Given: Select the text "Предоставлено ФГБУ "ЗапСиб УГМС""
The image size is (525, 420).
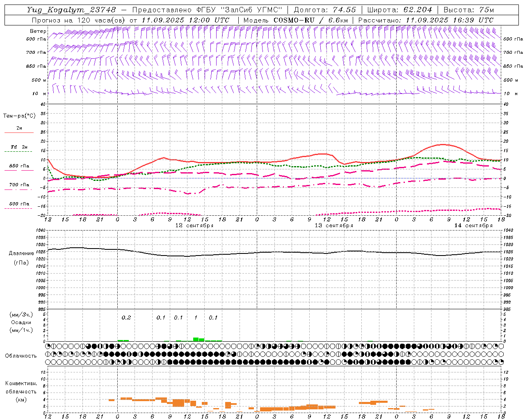Looking at the screenshot, I should click(207, 10).
